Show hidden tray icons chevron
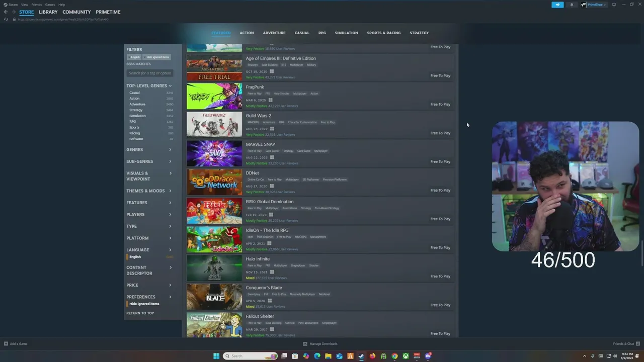The width and height of the screenshot is (644, 362). point(584,356)
